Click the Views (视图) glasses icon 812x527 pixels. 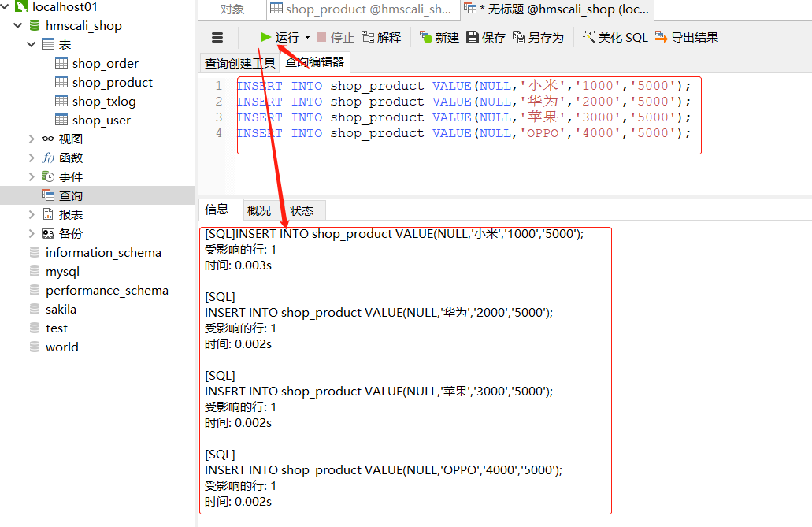click(47, 139)
